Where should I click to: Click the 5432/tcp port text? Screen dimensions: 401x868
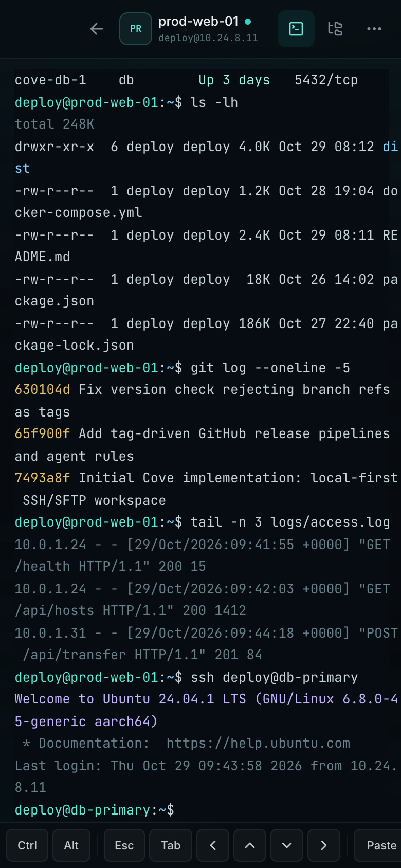coord(326,80)
